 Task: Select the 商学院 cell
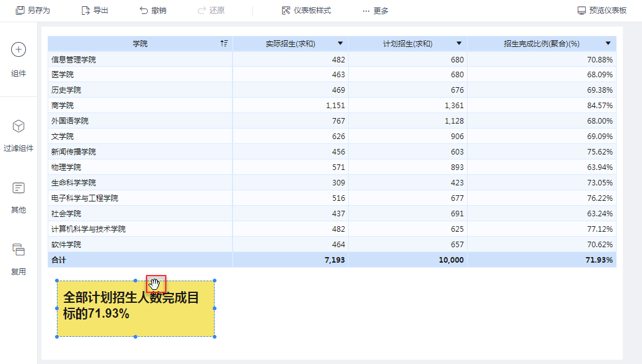[140, 106]
